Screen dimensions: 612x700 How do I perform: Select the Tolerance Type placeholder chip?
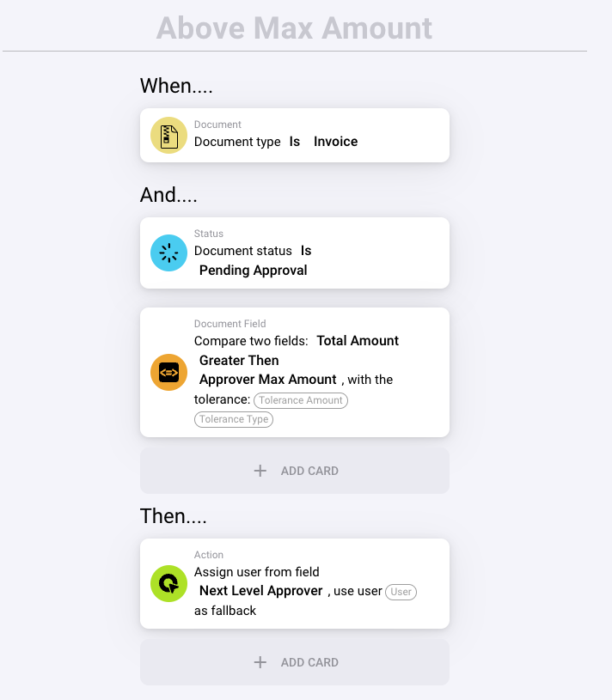coord(234,420)
